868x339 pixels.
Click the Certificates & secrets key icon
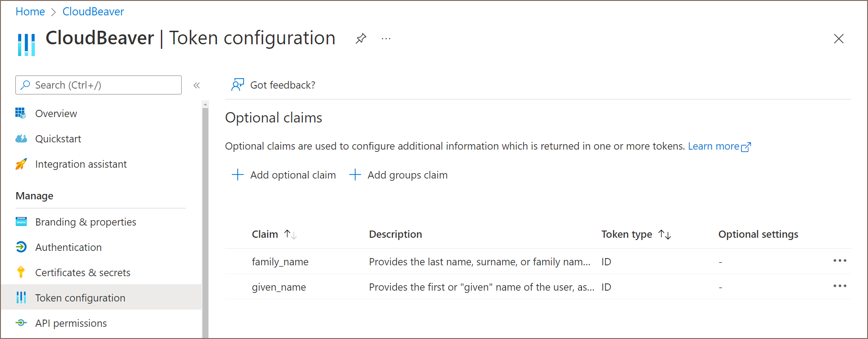pyautogui.click(x=21, y=272)
